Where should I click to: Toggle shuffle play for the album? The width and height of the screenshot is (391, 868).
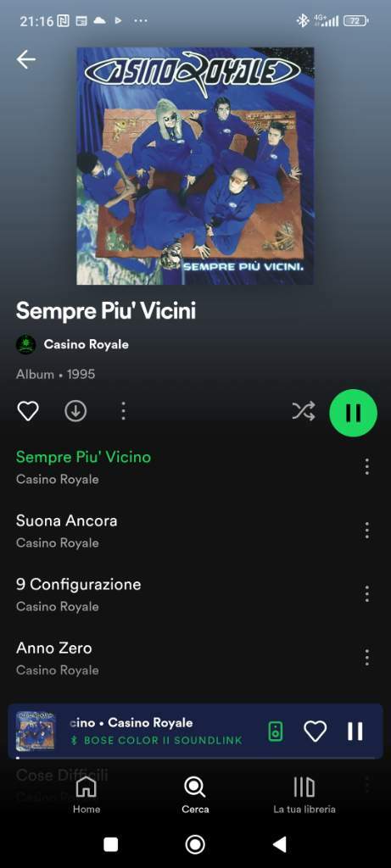[304, 411]
